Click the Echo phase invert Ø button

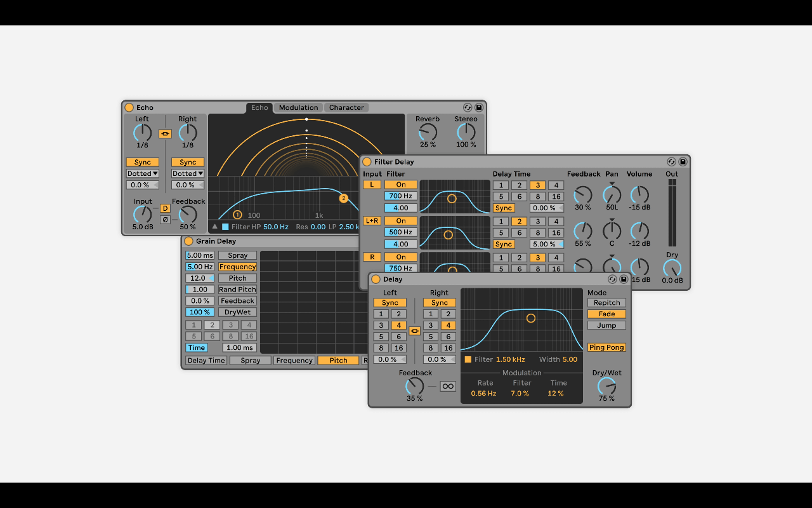[165, 220]
